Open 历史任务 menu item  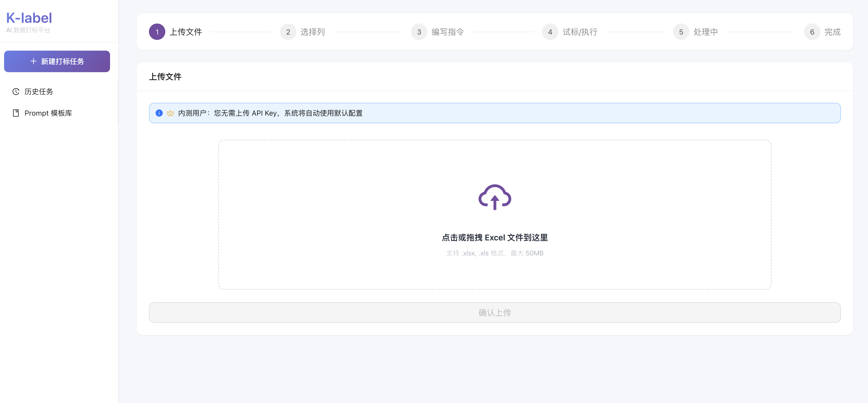(39, 92)
